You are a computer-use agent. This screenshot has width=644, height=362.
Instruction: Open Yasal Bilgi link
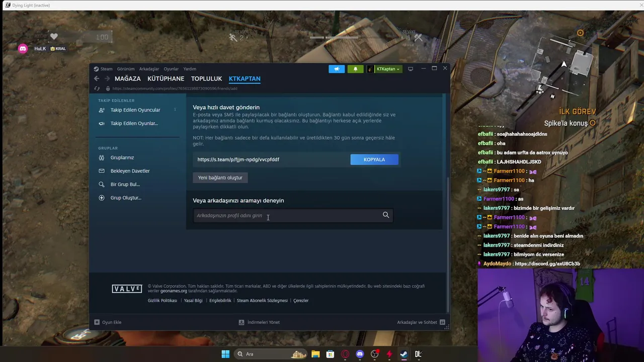(193, 301)
